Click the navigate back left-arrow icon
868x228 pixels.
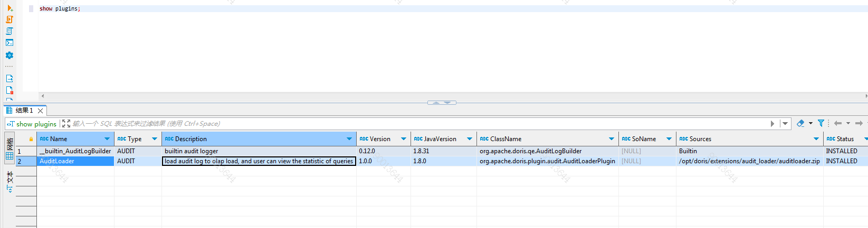click(x=838, y=123)
